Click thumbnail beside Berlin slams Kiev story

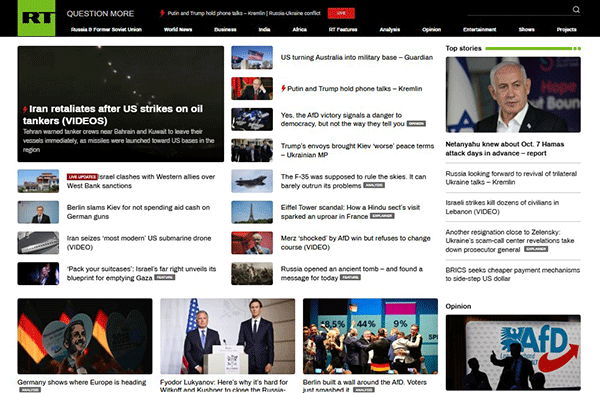38,212
